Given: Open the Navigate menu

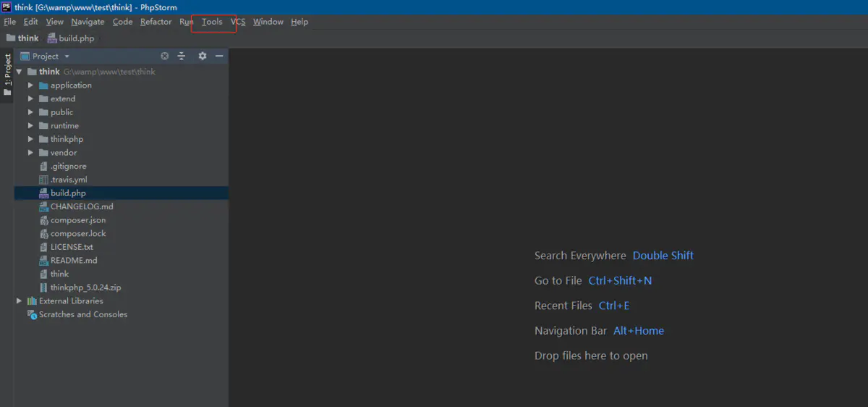Looking at the screenshot, I should coord(88,22).
